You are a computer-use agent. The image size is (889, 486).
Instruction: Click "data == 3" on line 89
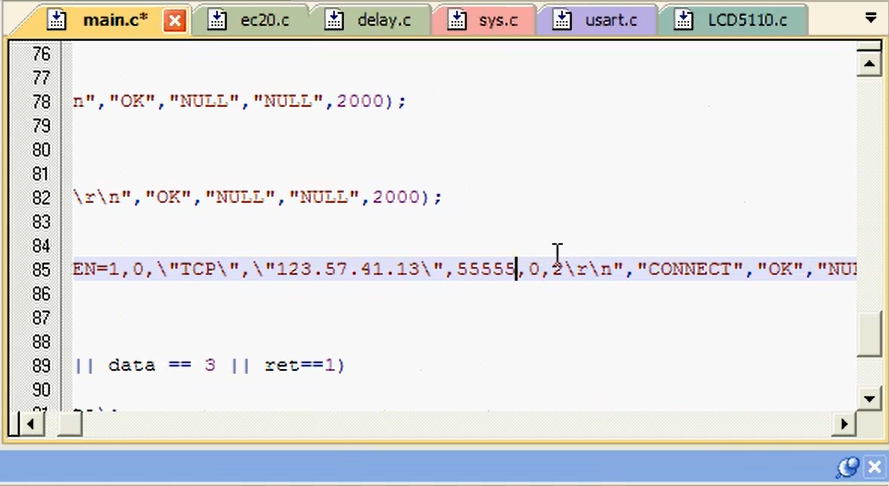162,365
